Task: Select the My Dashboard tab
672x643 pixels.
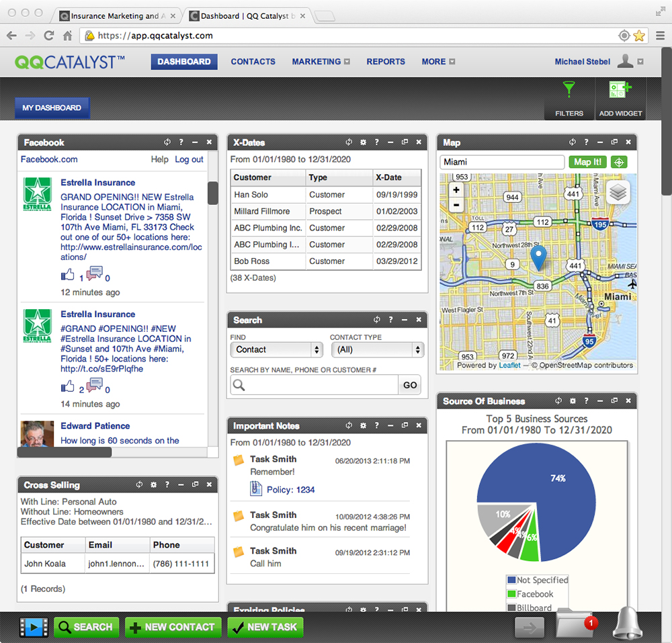Action: tap(52, 108)
